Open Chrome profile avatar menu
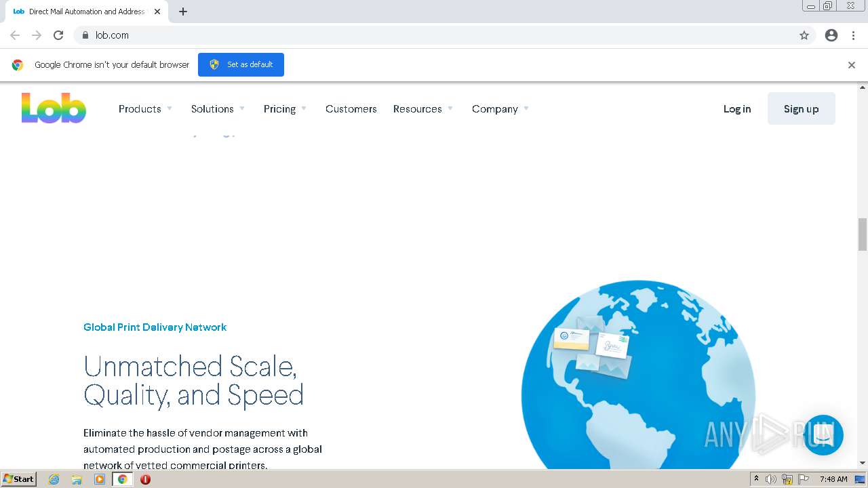This screenshot has height=488, width=868. click(831, 35)
